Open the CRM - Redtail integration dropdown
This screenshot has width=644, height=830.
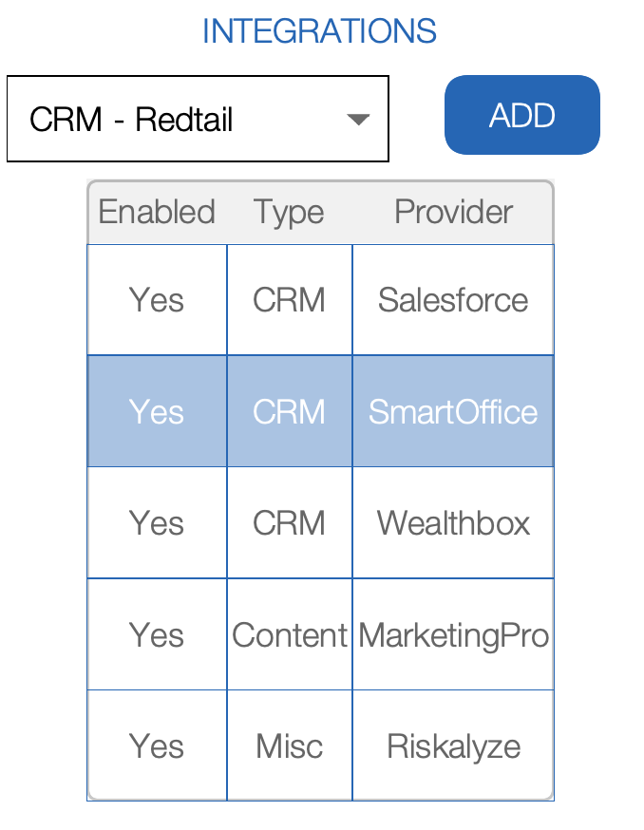pyautogui.click(x=198, y=120)
